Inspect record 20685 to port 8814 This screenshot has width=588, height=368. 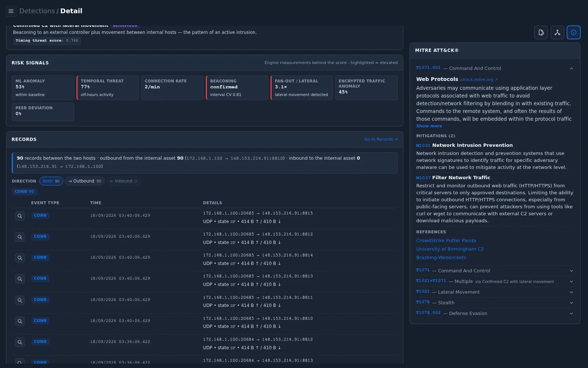20,258
